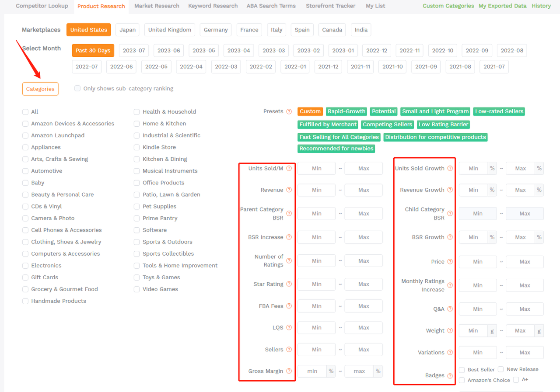Image resolution: width=560 pixels, height=392 pixels.
Task: Open BSR Increase help icon
Action: point(289,237)
